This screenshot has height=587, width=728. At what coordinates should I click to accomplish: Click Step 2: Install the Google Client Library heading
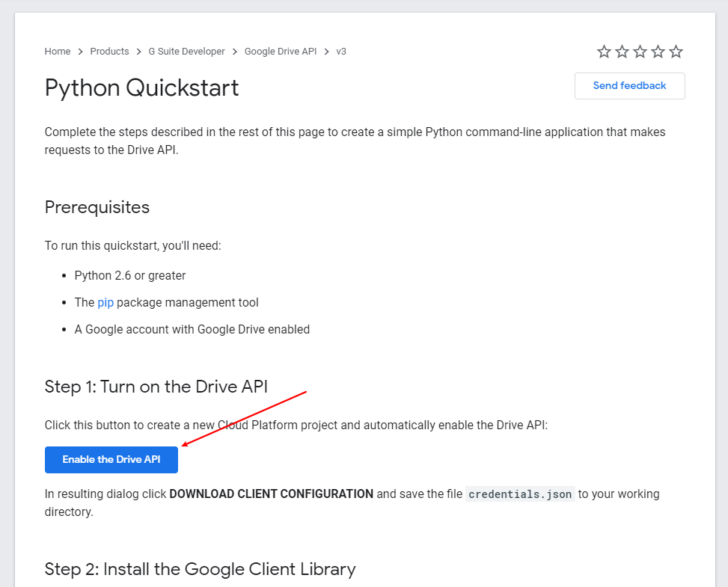pyautogui.click(x=200, y=569)
